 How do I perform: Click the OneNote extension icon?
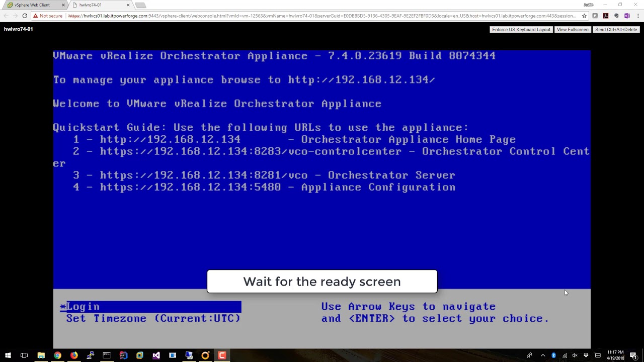627,16
